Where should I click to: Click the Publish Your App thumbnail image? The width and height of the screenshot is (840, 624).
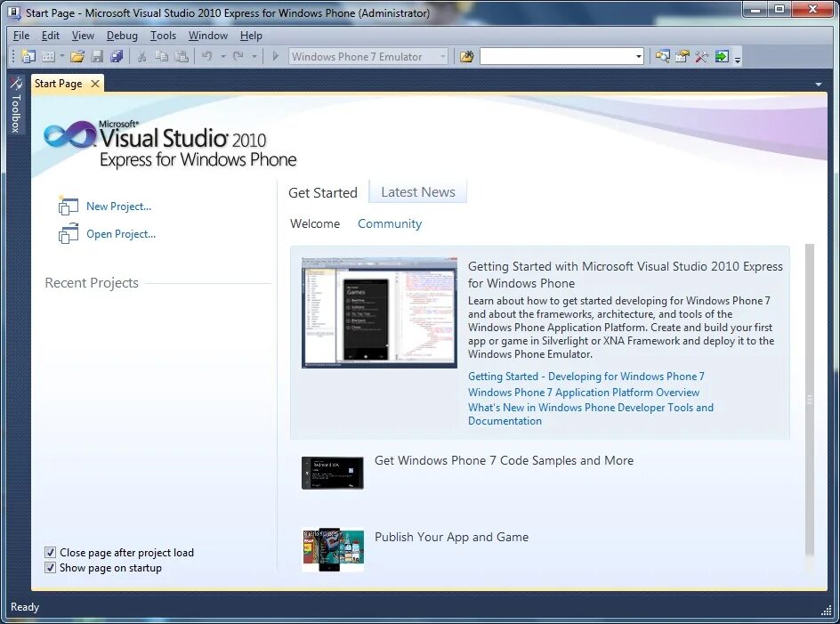[333, 549]
